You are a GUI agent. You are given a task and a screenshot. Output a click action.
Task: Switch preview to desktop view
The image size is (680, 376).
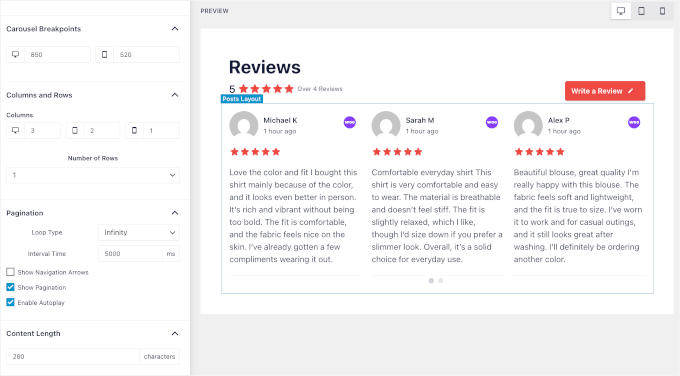pyautogui.click(x=621, y=11)
